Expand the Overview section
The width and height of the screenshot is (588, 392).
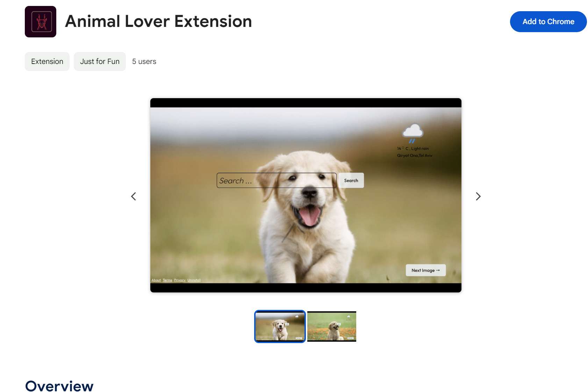(59, 385)
